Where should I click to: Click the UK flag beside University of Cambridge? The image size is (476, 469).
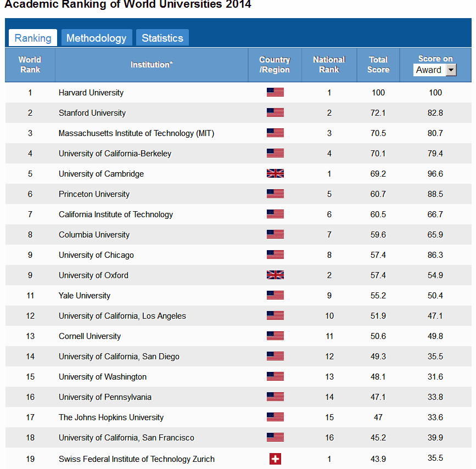coord(275,173)
